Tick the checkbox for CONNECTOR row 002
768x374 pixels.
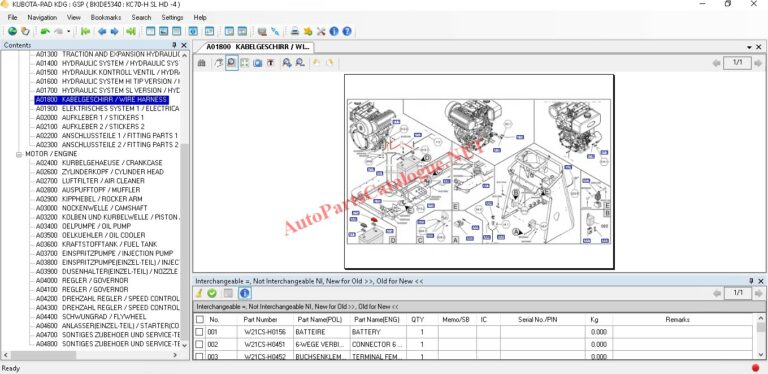point(199,345)
